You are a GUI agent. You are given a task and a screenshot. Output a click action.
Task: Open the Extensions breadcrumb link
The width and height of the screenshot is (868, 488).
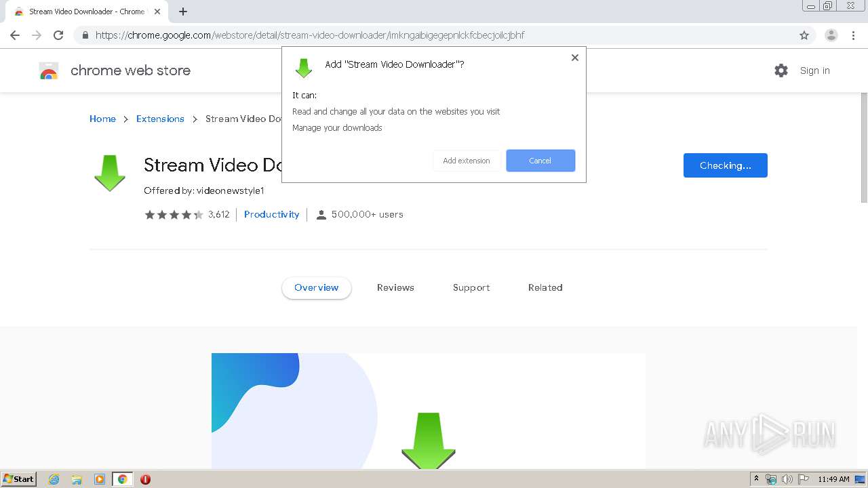160,119
